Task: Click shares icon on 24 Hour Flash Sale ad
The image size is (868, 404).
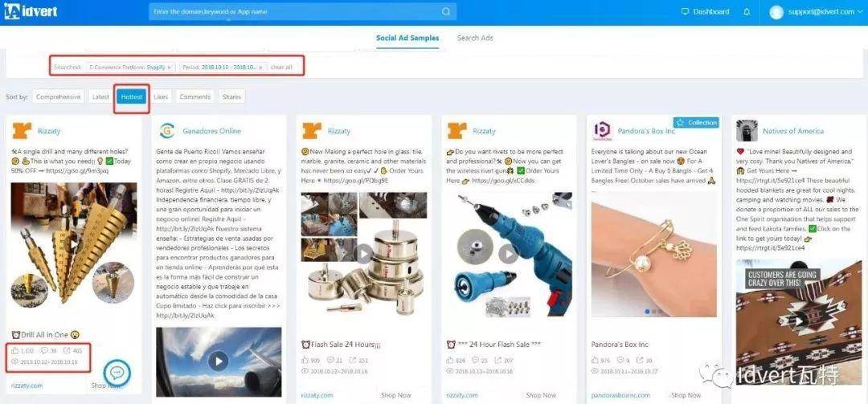Action: (x=498, y=361)
